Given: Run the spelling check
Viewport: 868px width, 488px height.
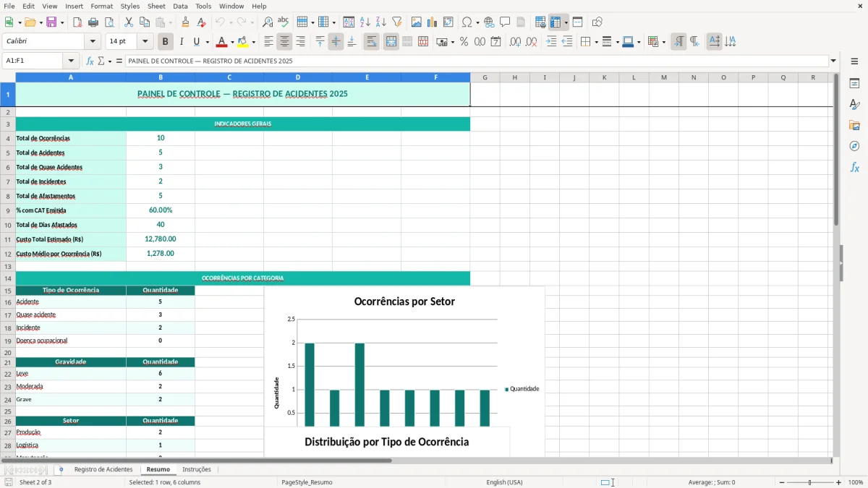Looking at the screenshot, I should (x=284, y=22).
